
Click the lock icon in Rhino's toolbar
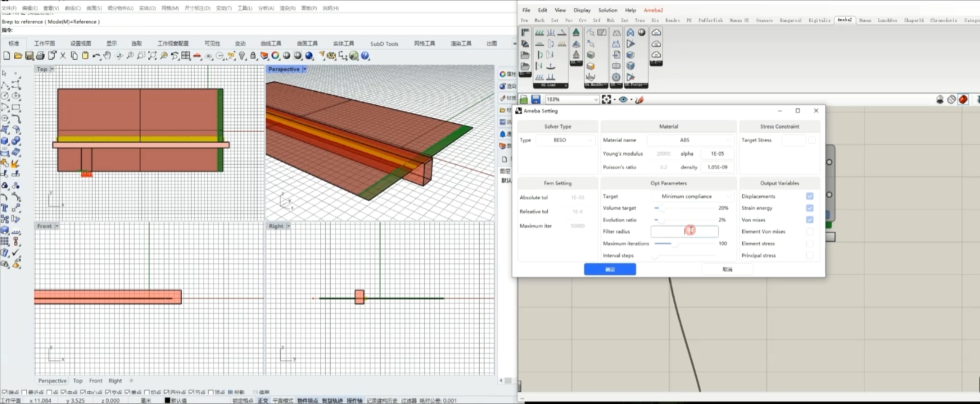click(x=253, y=56)
